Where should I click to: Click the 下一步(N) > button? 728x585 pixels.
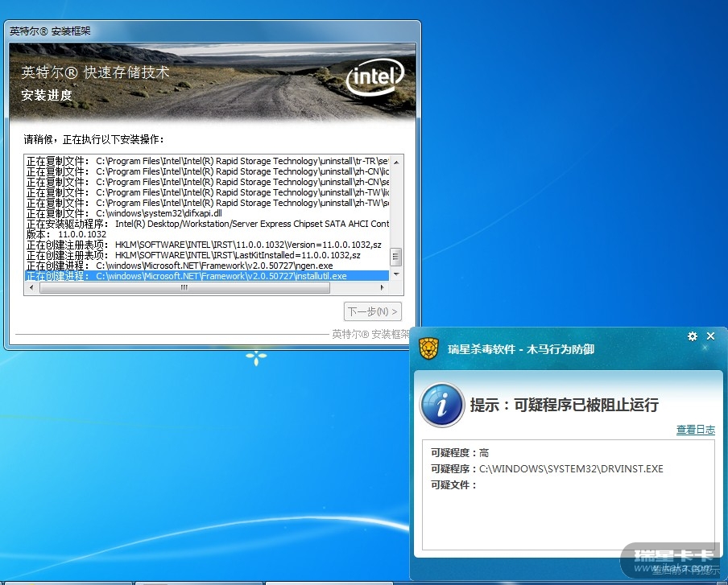373,311
